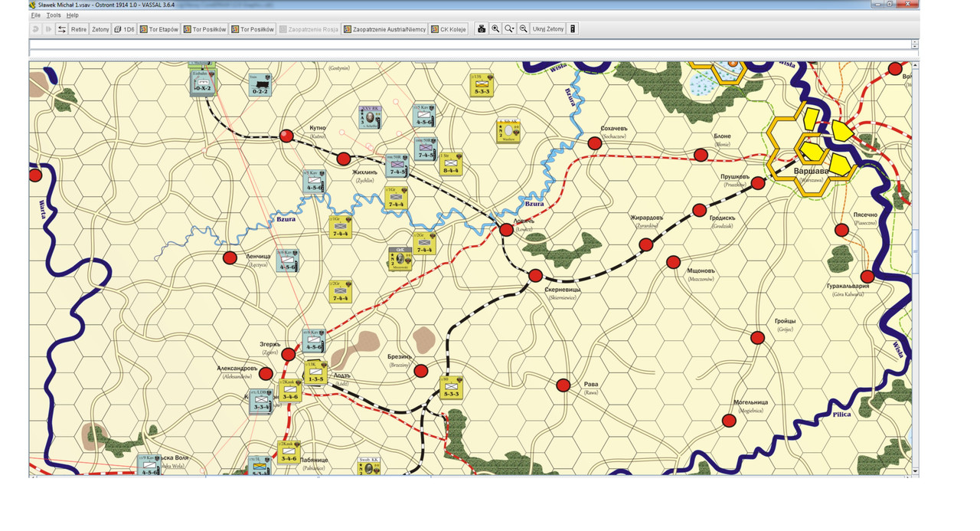Select the GrK leader counter
Viewport: 980px width, 531px height.
400,259
